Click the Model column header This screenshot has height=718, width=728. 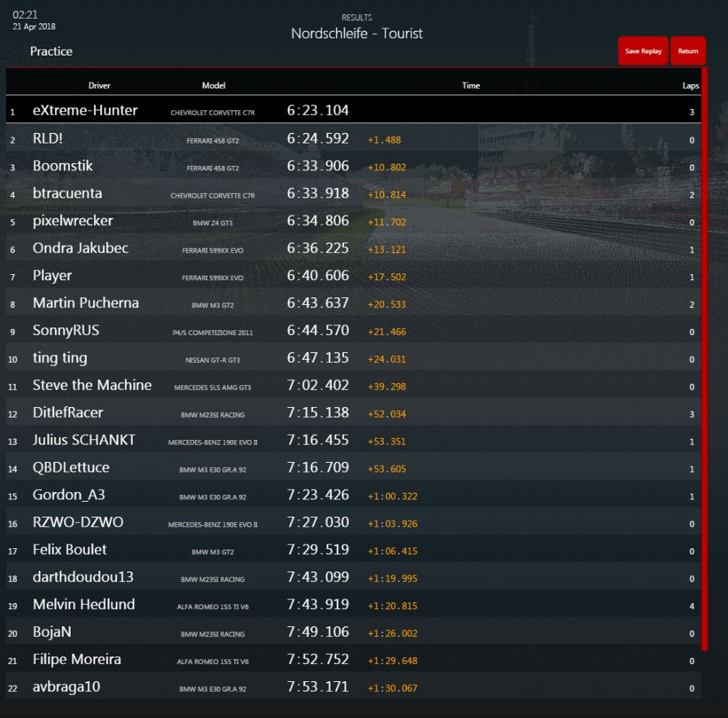tap(213, 86)
